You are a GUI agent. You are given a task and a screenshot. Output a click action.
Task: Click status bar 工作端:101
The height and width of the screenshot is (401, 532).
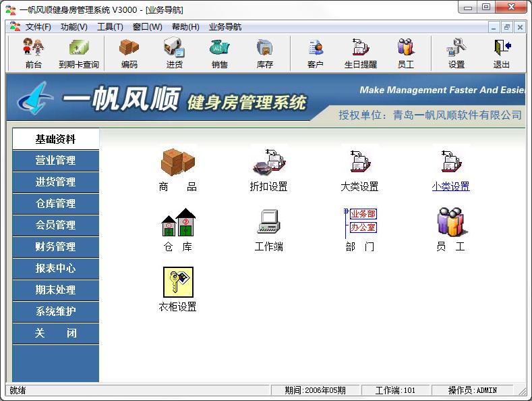(x=395, y=390)
